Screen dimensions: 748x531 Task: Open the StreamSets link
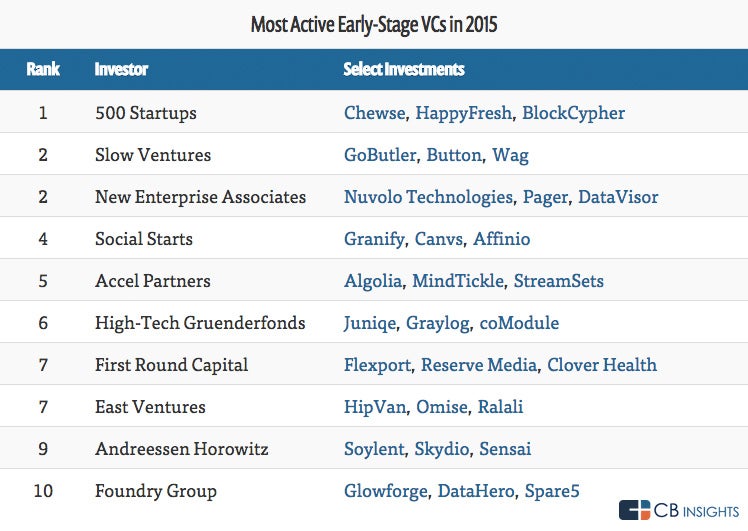[x=558, y=281]
